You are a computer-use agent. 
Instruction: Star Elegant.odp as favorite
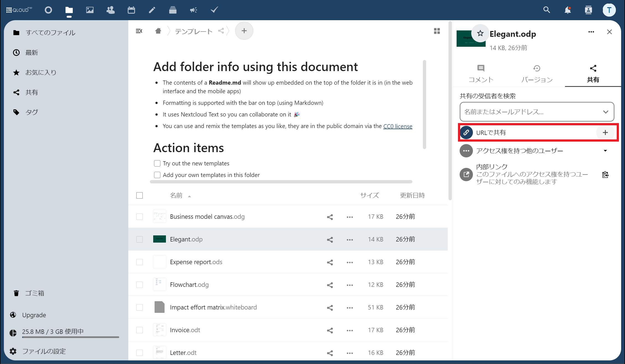(480, 33)
